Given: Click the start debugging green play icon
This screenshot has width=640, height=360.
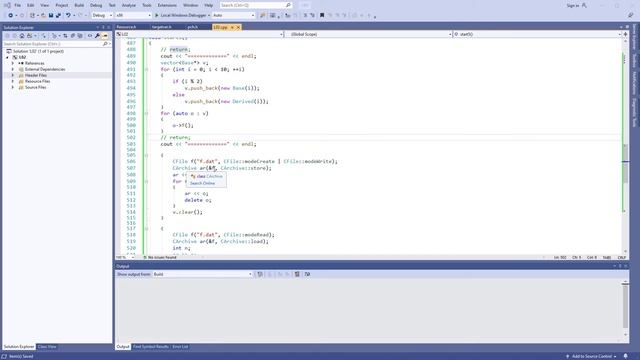Looking at the screenshot, I should [x=156, y=15].
